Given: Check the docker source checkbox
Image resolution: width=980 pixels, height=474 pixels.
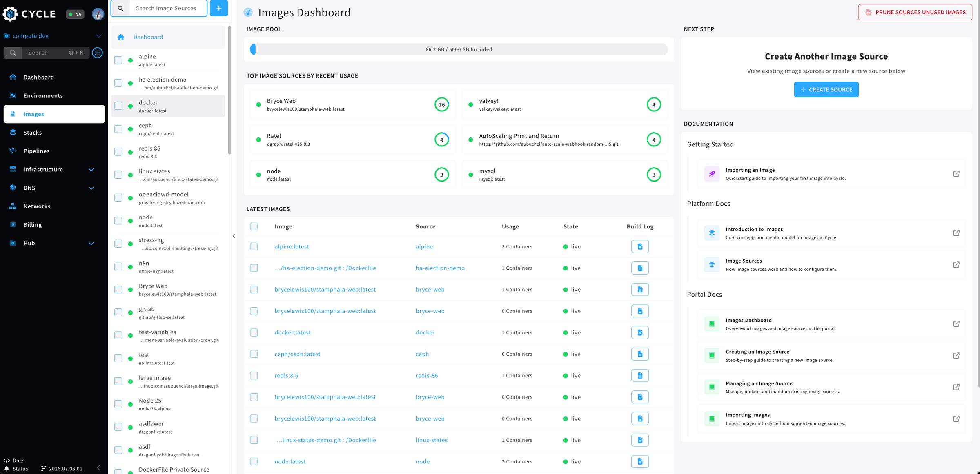Looking at the screenshot, I should (x=118, y=106).
